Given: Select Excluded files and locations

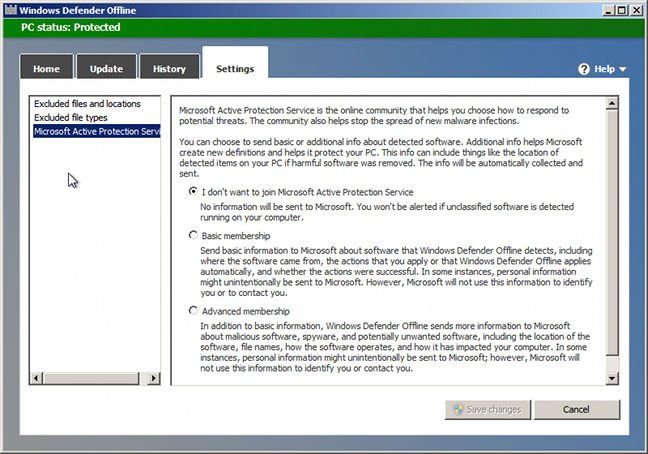Looking at the screenshot, I should click(87, 104).
